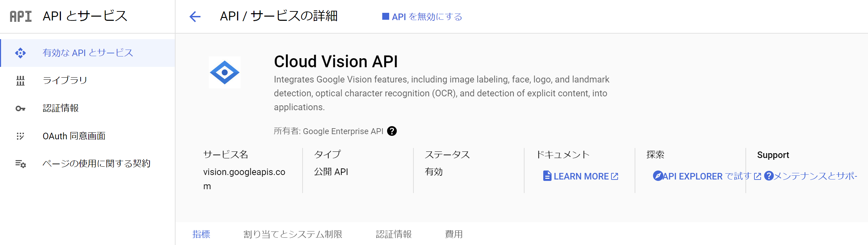Screen dimensions: 868x245
Task: Click the Cloud Vision API logo
Action: pyautogui.click(x=225, y=72)
